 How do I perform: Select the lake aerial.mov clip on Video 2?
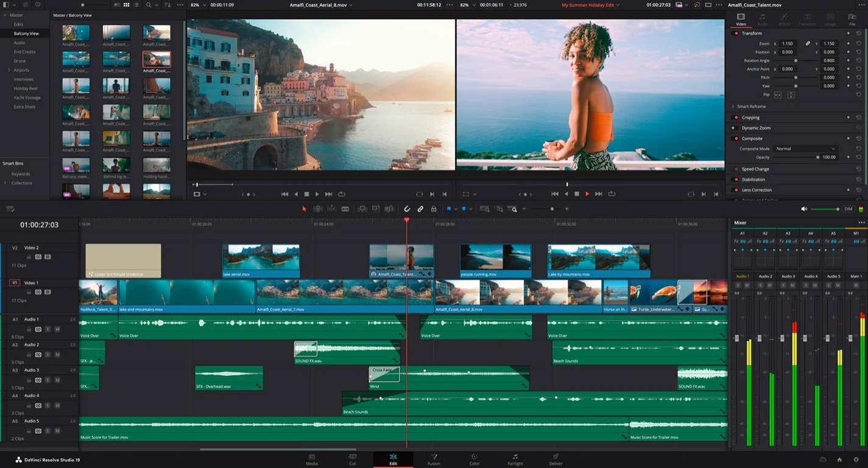[x=261, y=259]
